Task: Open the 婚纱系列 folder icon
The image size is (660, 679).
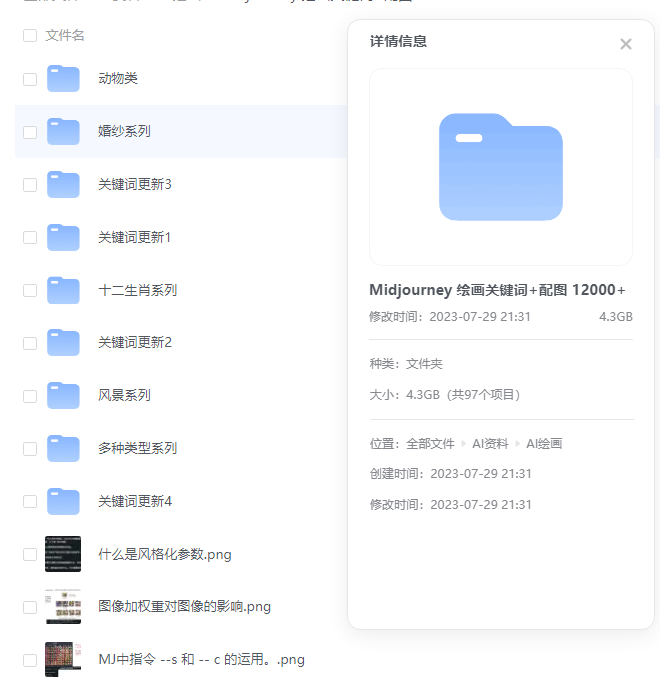Action: coord(63,131)
